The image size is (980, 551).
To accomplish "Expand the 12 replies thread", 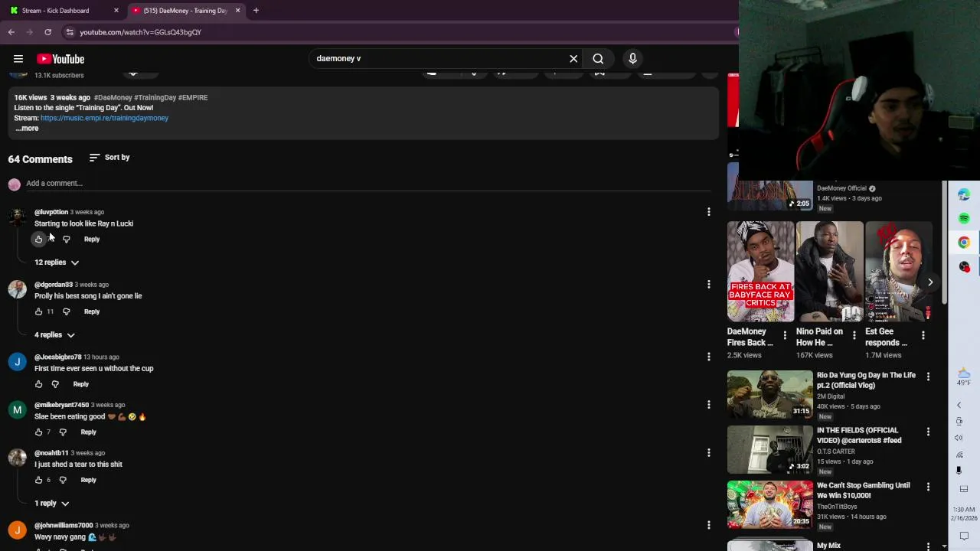I will (57, 262).
